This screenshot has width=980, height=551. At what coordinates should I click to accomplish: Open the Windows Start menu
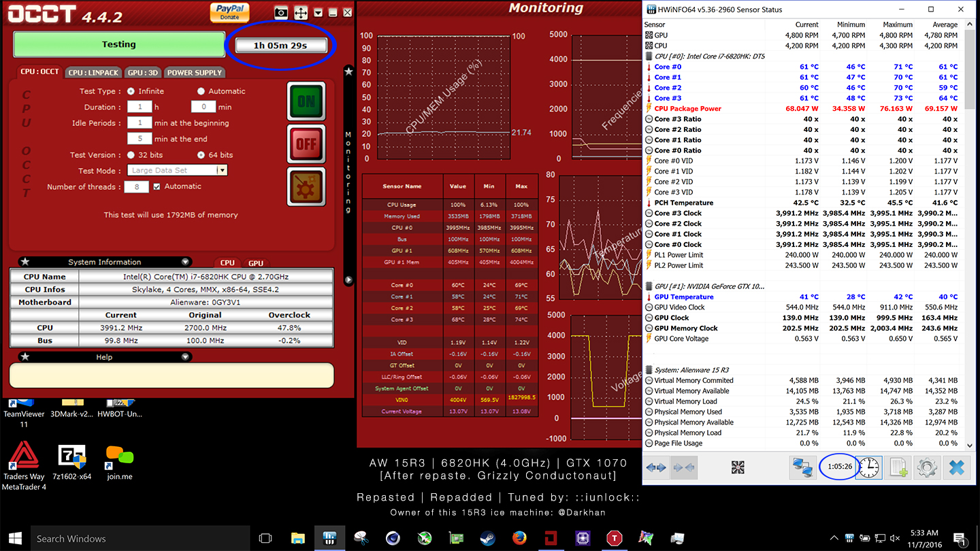[x=15, y=538]
